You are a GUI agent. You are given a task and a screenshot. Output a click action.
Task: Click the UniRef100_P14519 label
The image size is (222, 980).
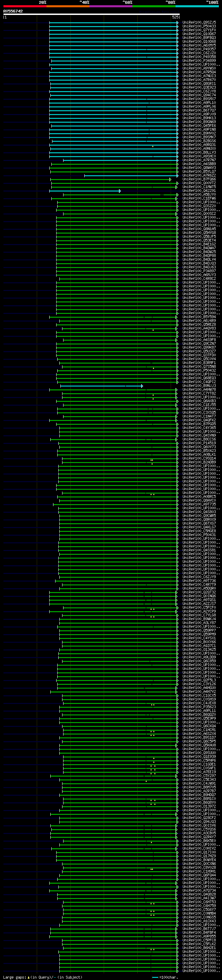point(199,443)
